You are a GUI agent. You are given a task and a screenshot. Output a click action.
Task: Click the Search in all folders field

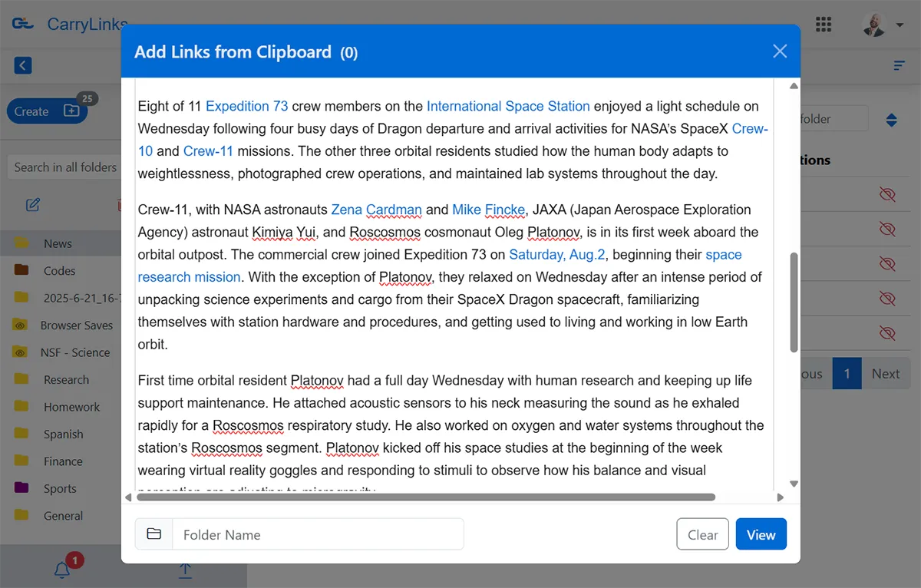point(65,167)
